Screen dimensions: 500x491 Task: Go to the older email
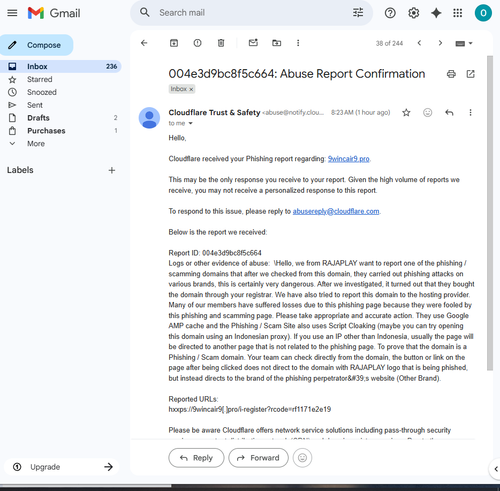440,43
